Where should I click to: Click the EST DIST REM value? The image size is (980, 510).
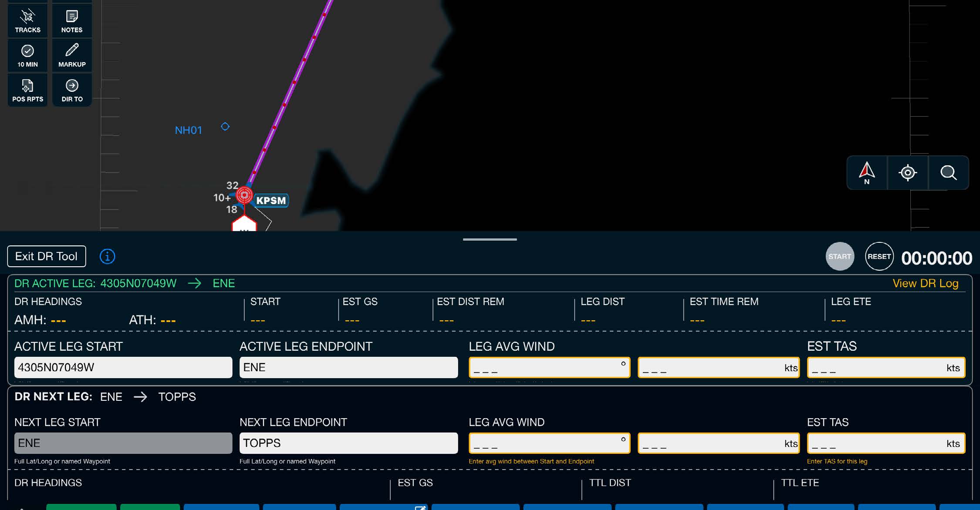tap(446, 321)
